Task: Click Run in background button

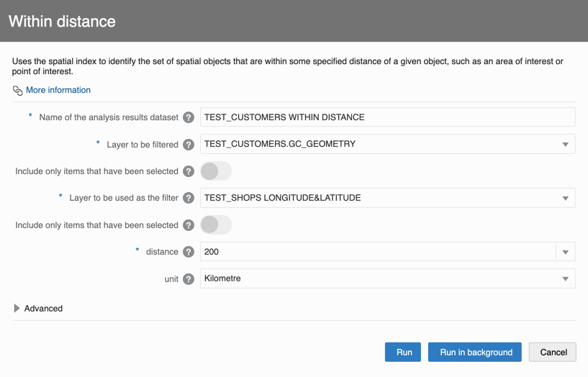Action: coord(475,352)
